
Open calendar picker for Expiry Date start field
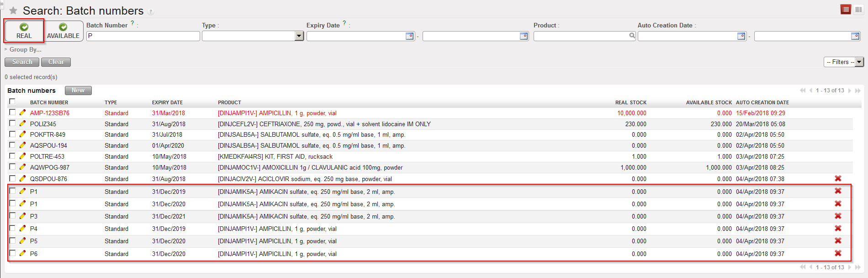pyautogui.click(x=409, y=36)
